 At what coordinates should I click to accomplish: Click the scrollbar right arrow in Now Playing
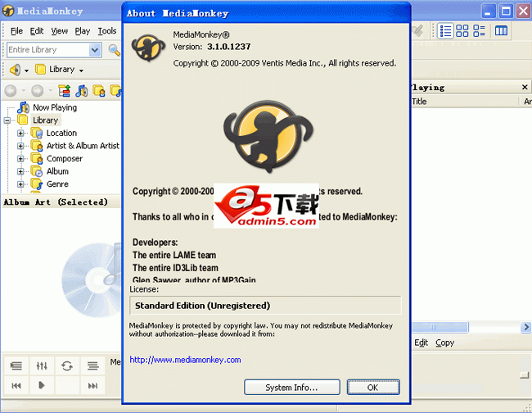[526, 327]
